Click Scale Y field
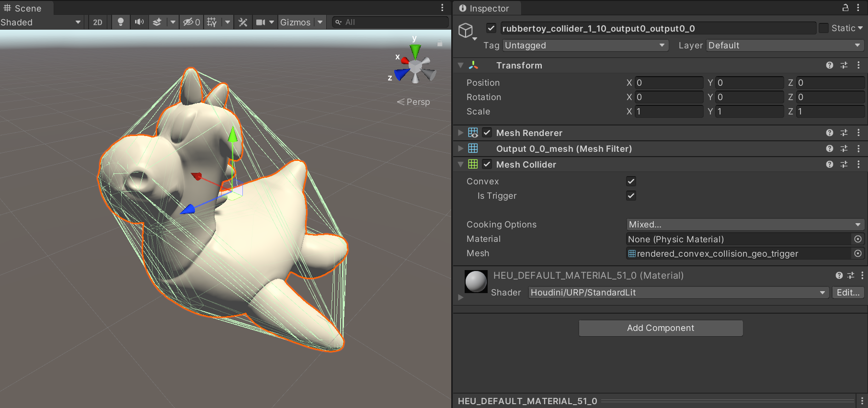 pyautogui.click(x=750, y=111)
